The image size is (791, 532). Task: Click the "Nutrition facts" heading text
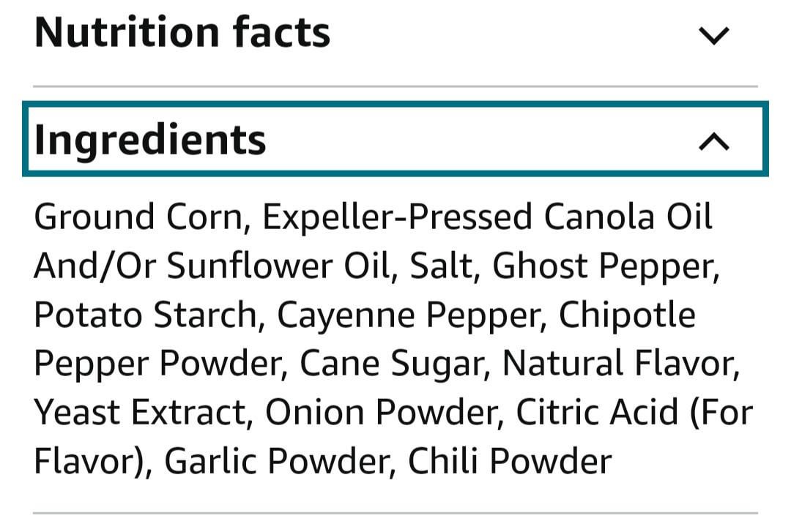tap(182, 33)
